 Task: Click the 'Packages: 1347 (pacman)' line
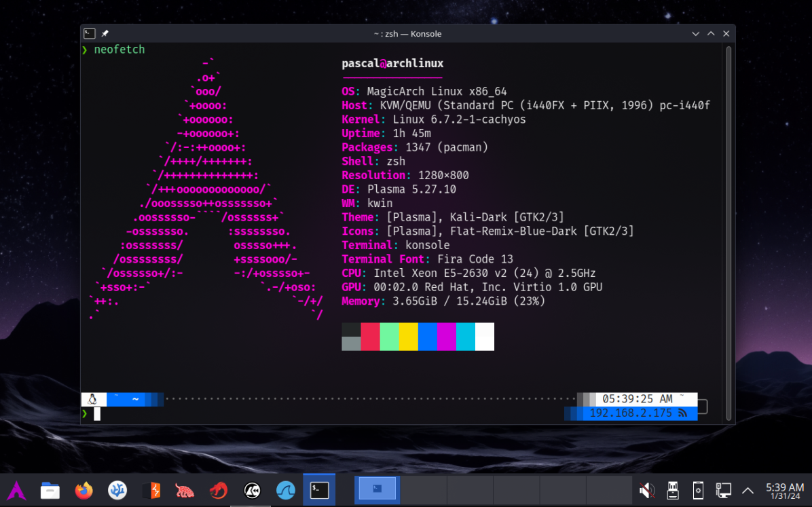pyautogui.click(x=414, y=147)
